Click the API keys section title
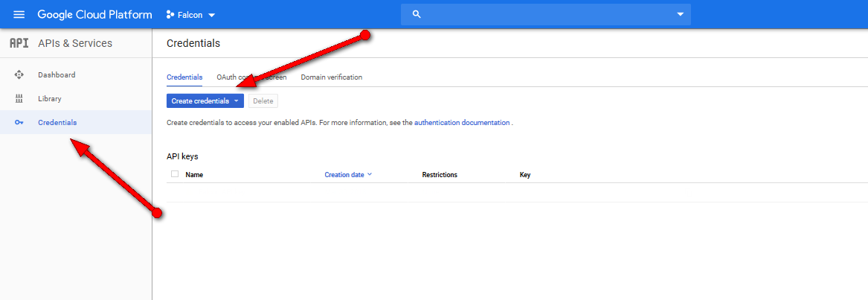 182,156
